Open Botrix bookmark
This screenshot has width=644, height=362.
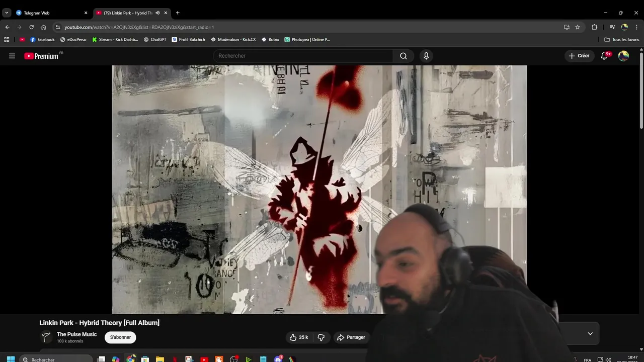point(270,39)
